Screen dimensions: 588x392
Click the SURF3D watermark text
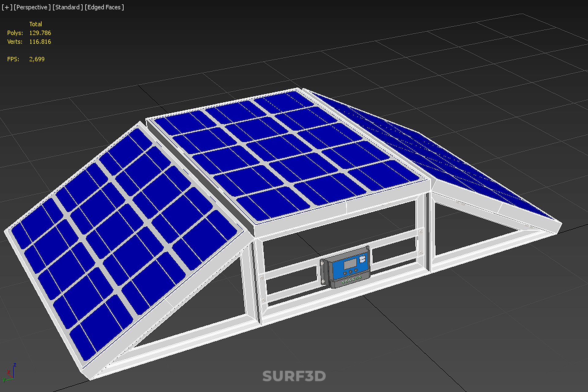pos(294,376)
